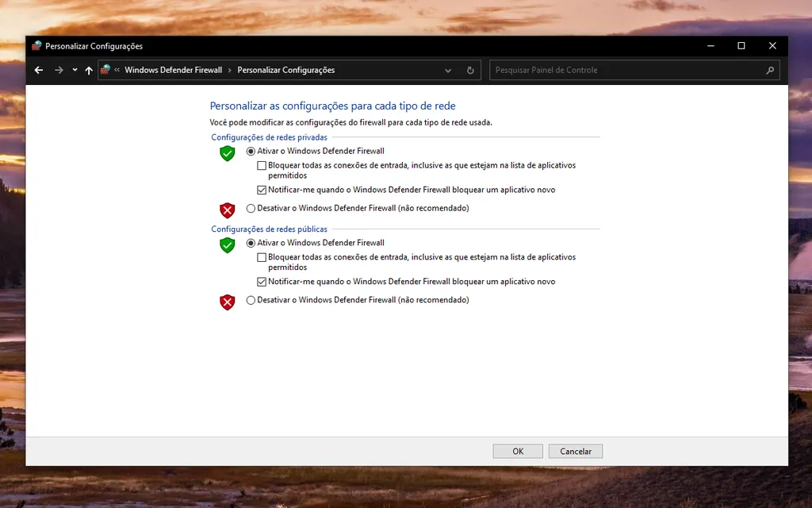This screenshot has height=508, width=812.
Task: Click red shield icon in public networks
Action: point(228,302)
